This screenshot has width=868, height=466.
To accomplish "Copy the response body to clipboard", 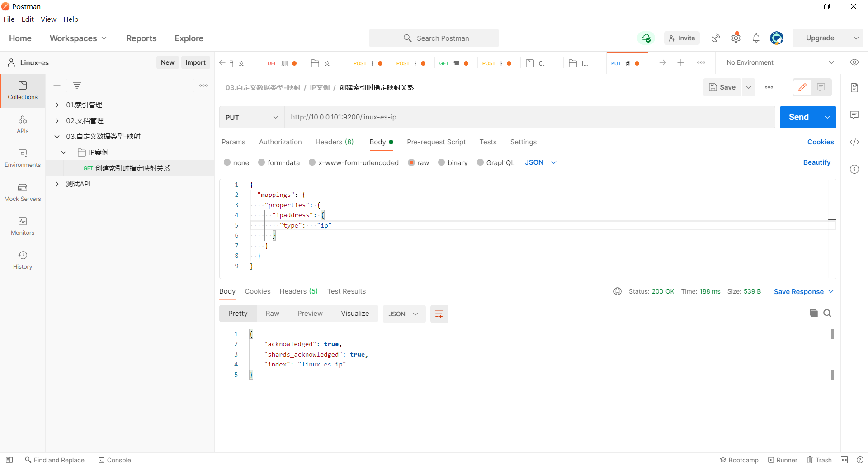I will 814,313.
